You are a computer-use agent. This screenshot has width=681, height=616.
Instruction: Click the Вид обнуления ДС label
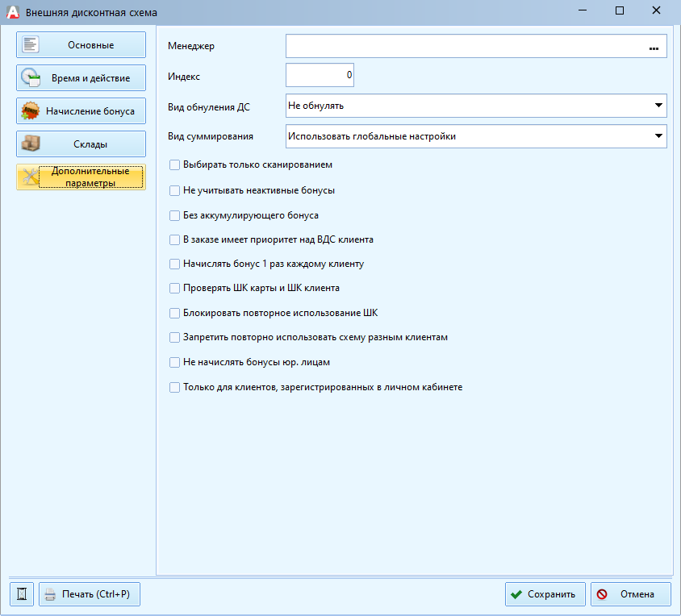coord(209,107)
